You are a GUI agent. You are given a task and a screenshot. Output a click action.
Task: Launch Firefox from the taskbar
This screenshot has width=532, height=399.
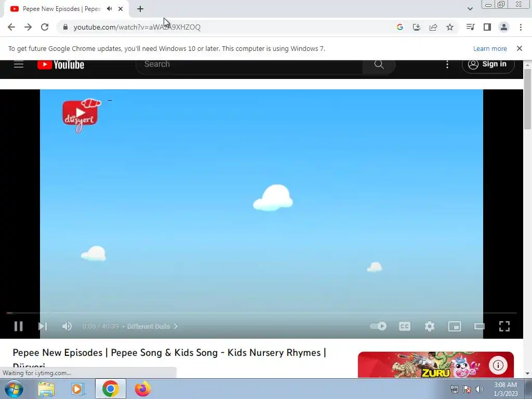143,389
